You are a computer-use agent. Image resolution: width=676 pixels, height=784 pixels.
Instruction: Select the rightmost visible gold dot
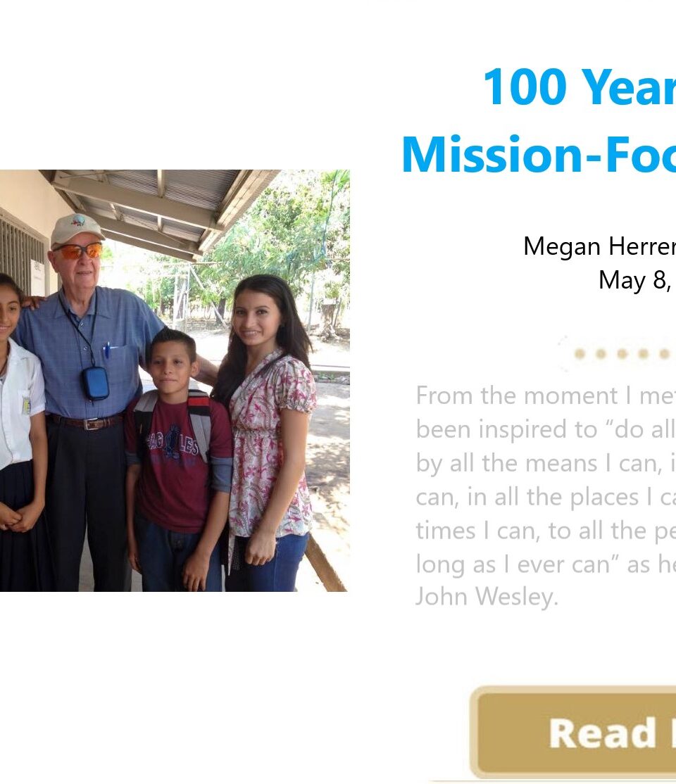tap(664, 354)
